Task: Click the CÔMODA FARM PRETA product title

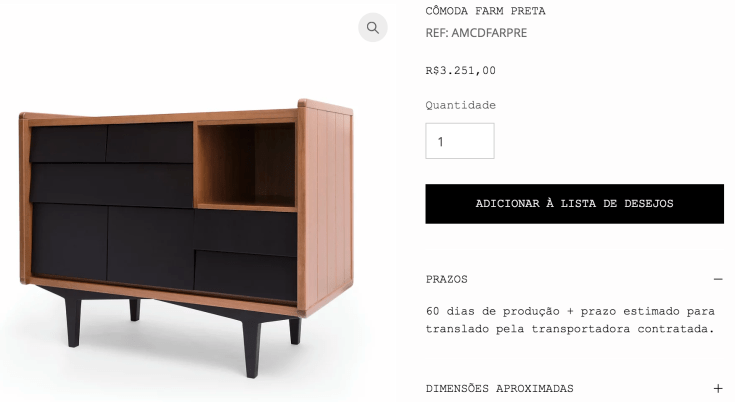Action: point(485,11)
